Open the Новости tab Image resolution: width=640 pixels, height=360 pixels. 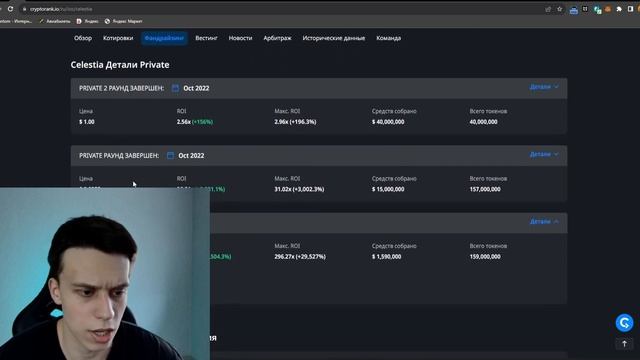[240, 38]
